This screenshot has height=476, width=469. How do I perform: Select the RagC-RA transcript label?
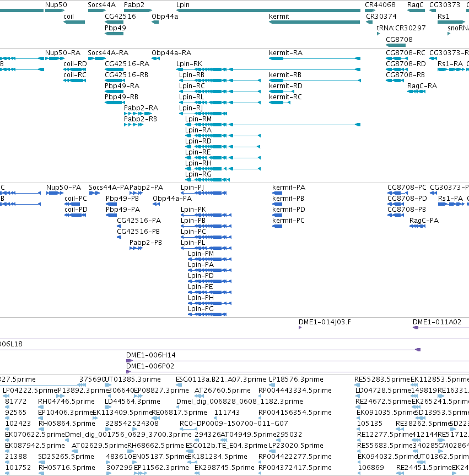click(x=422, y=86)
